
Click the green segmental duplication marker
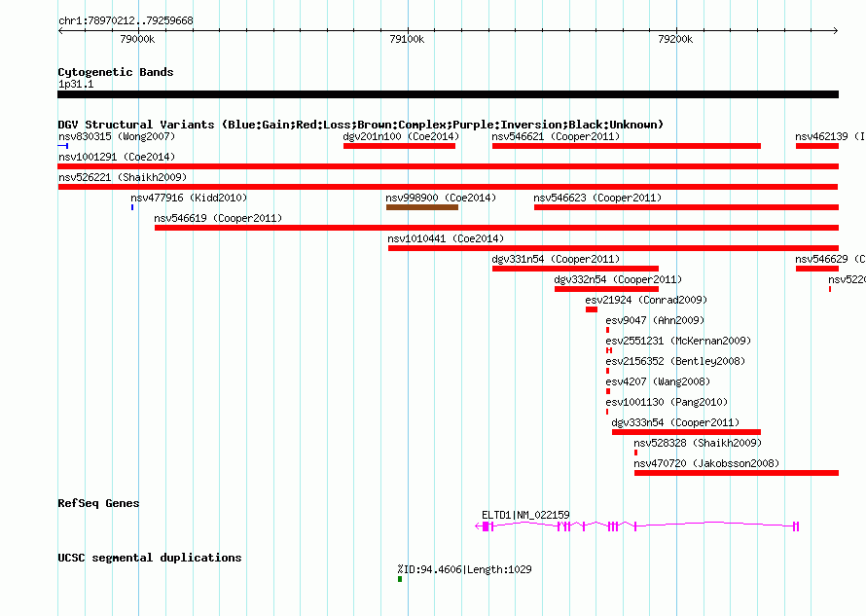pyautogui.click(x=400, y=579)
